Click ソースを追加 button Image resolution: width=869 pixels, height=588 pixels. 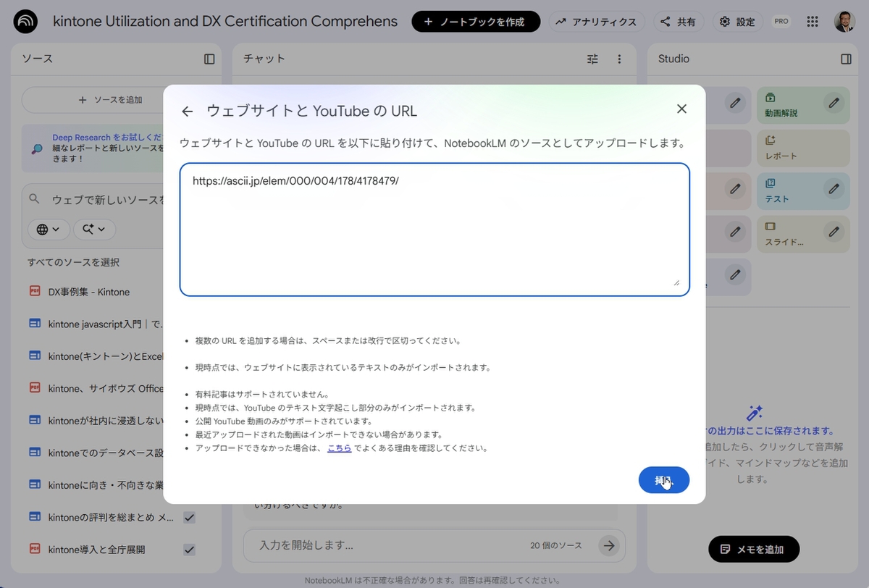[111, 100]
